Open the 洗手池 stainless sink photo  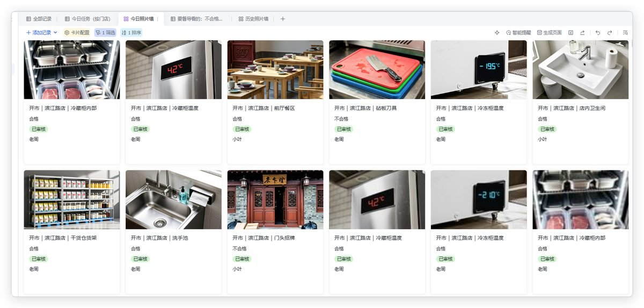click(173, 199)
